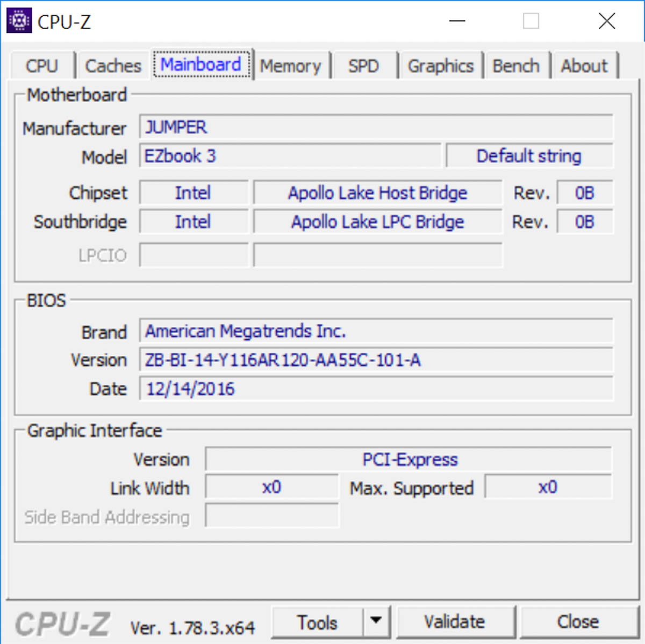Close the CPU-Z window with X
Viewport: 645px width, 644px height.
607,21
